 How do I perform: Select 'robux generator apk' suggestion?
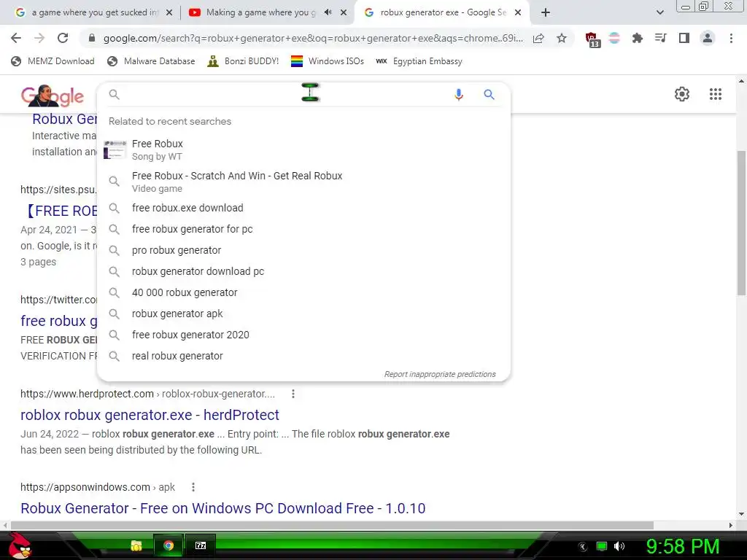pyautogui.click(x=303, y=314)
